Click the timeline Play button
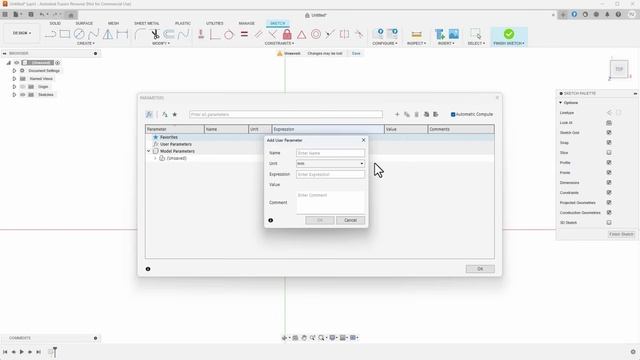 [x=22, y=352]
